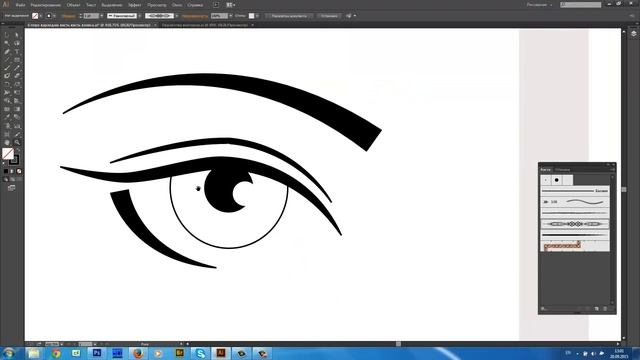Image resolution: width=640 pixels, height=360 pixels.
Task: Activate the Paintbrush tool
Action: tap(7, 68)
